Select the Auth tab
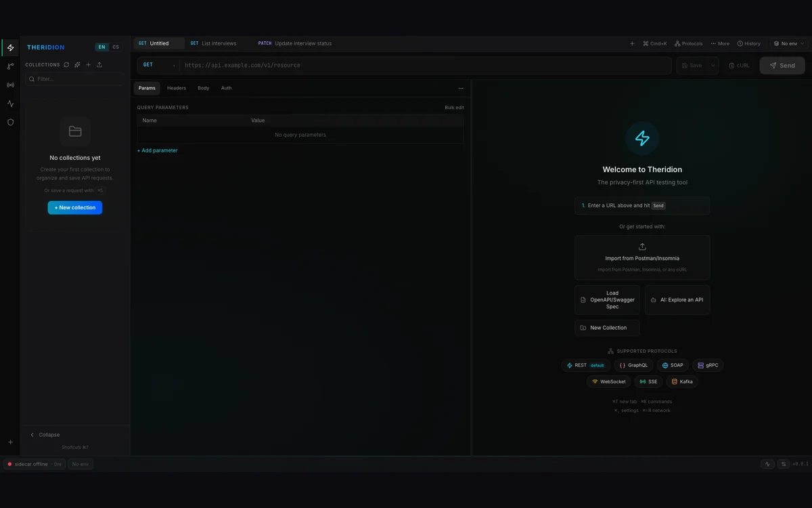This screenshot has width=812, height=508. 226,88
